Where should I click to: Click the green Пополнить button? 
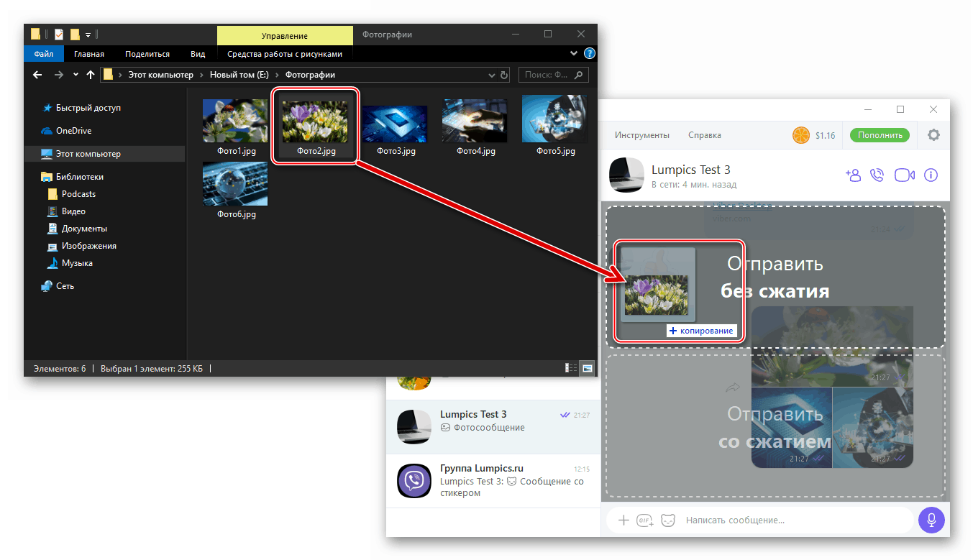[880, 135]
